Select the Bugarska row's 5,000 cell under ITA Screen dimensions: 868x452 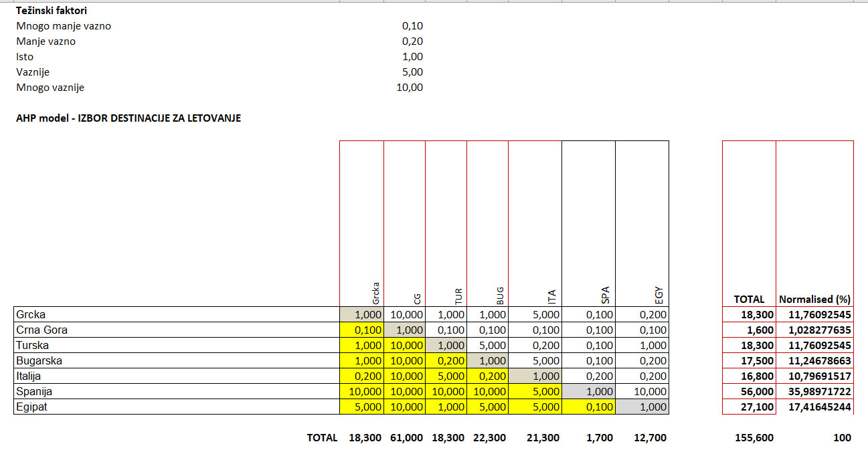tap(535, 360)
